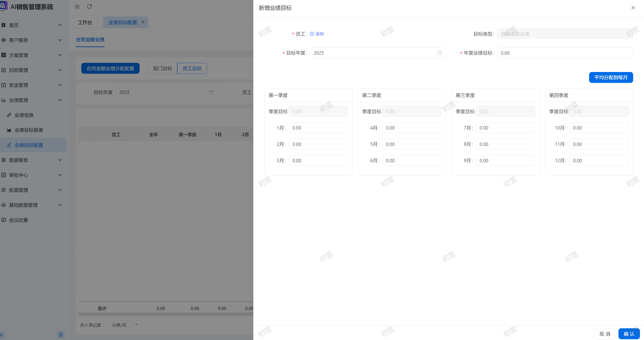Click the refresh icon in the top bar
The image size is (644, 340).
tap(90, 7)
